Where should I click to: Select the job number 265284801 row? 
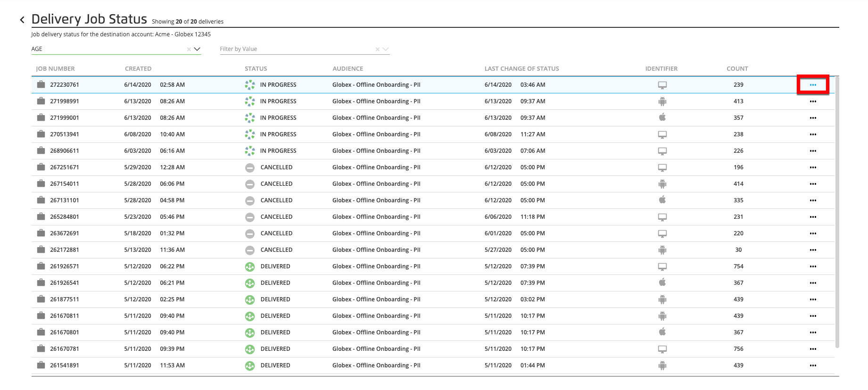[65, 217]
